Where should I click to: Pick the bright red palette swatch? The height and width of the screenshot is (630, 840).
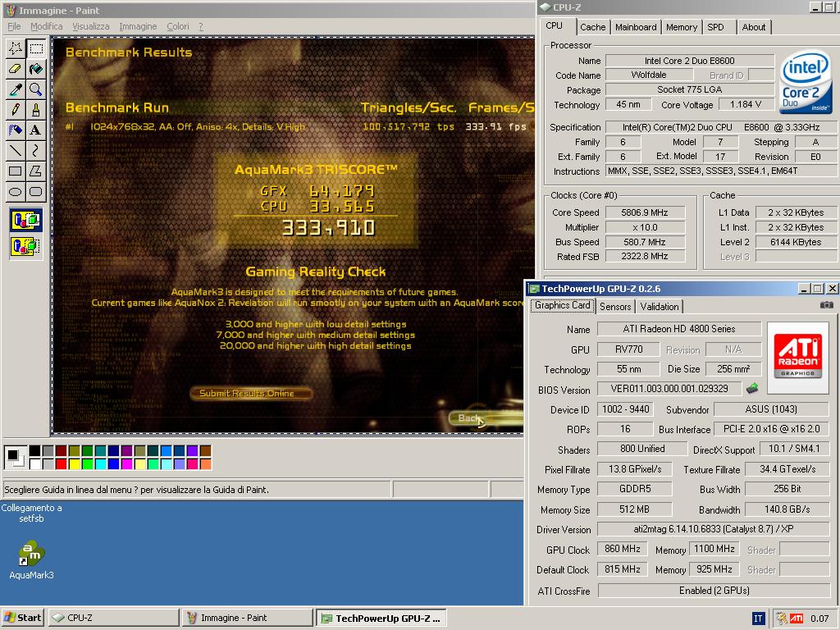pyautogui.click(x=61, y=464)
